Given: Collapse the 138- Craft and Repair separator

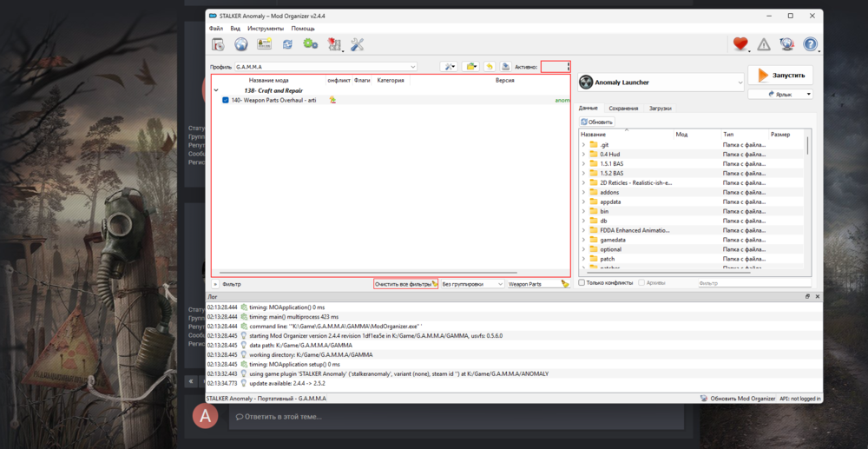Looking at the screenshot, I should coord(216,90).
